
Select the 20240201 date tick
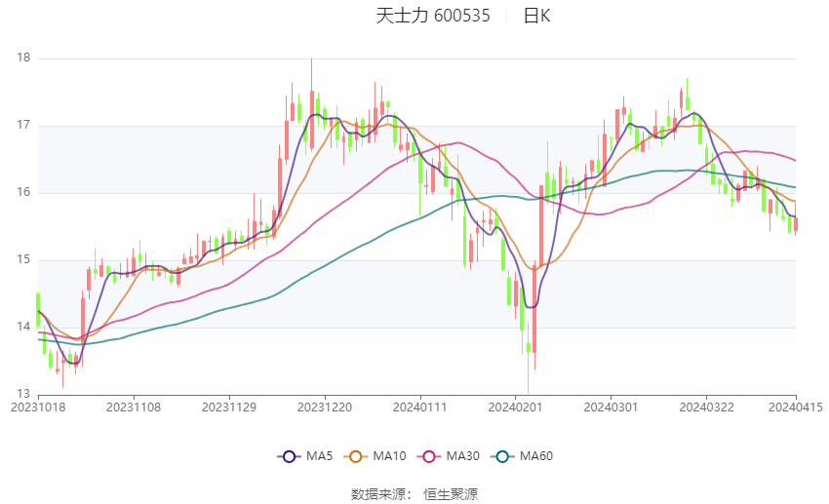coord(514,407)
